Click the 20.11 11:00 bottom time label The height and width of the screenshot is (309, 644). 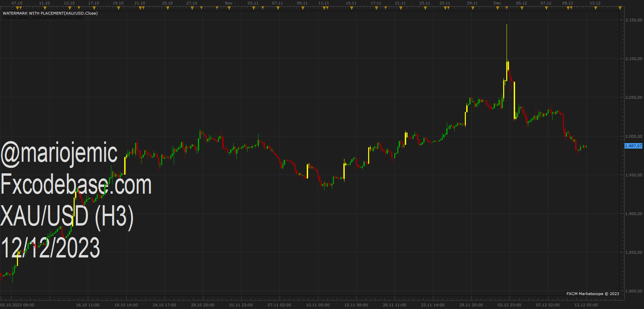394,305
